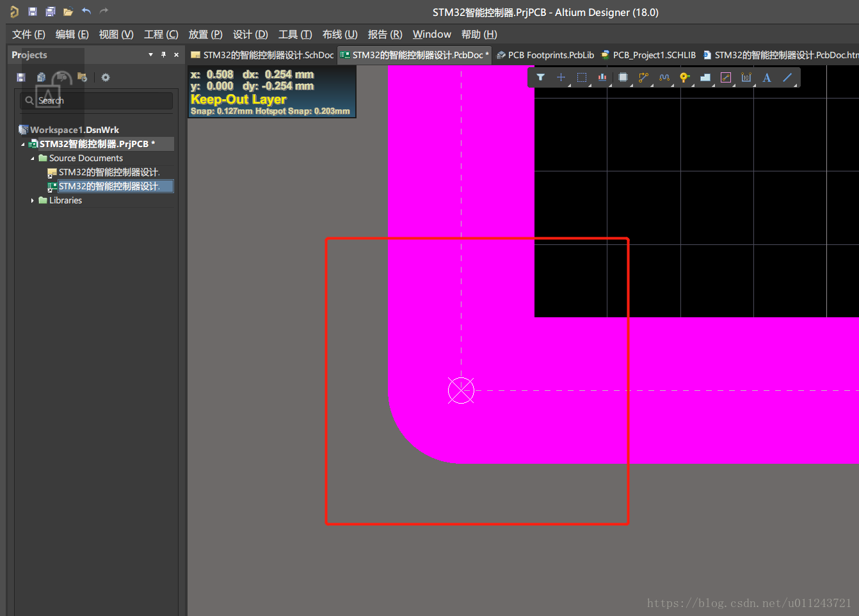Switch to the SchDoc document tab

point(262,55)
